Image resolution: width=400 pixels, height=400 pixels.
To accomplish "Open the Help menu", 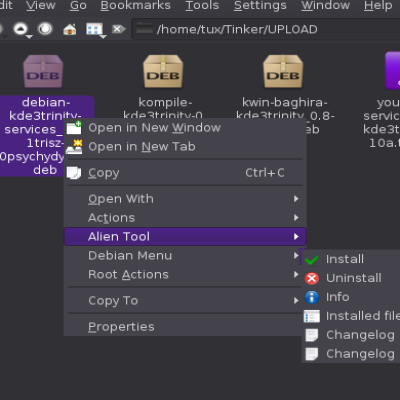I will pyautogui.click(x=378, y=5).
